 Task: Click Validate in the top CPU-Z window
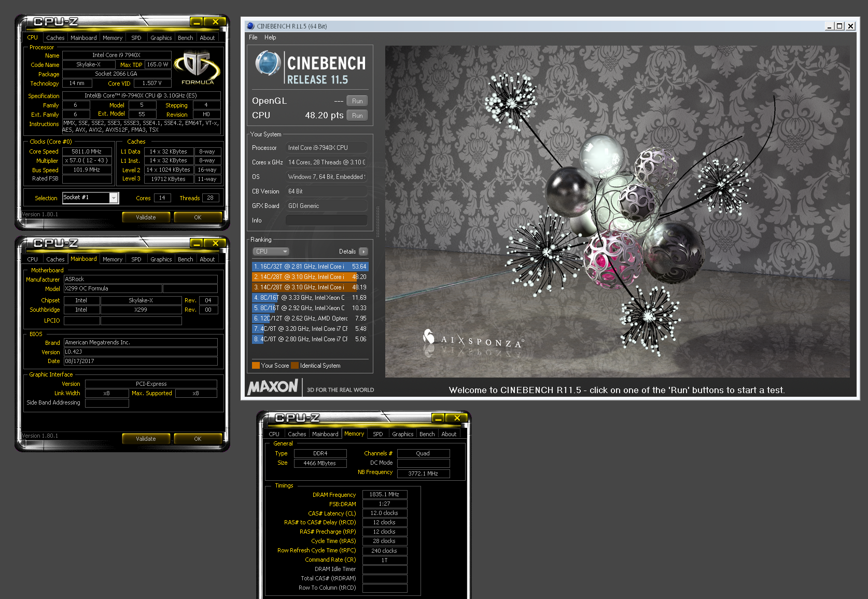pyautogui.click(x=146, y=217)
